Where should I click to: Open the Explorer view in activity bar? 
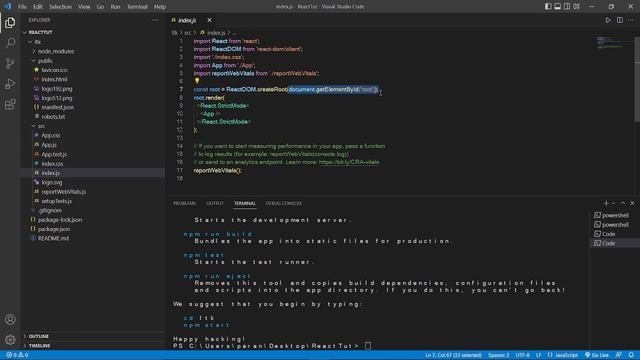[10, 22]
